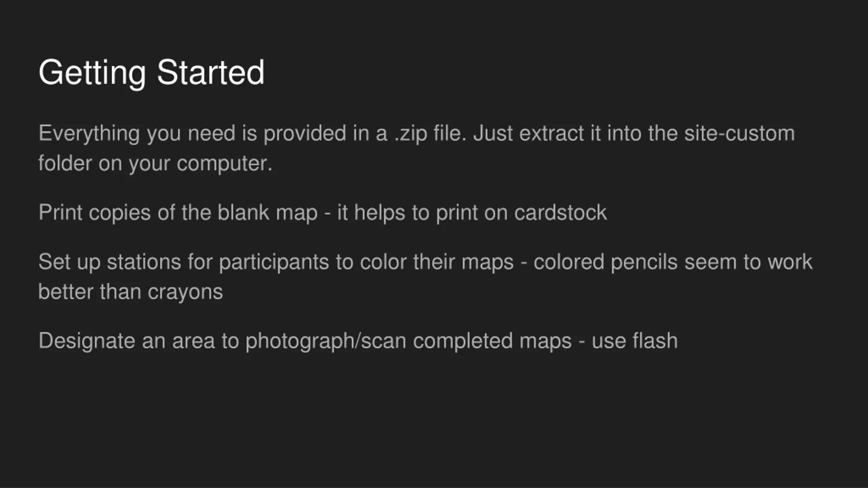Click the word "participants"
The image size is (868, 488).
[274, 263]
